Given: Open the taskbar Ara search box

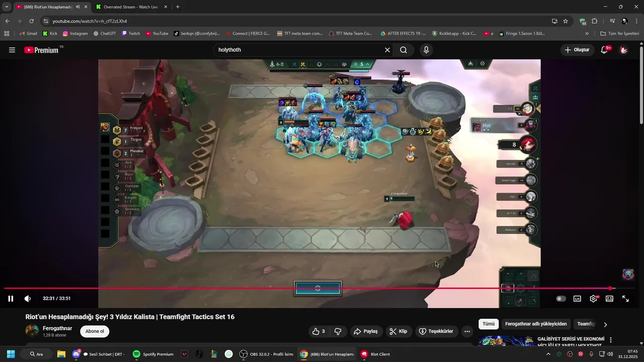Looking at the screenshot, I should click(36, 354).
